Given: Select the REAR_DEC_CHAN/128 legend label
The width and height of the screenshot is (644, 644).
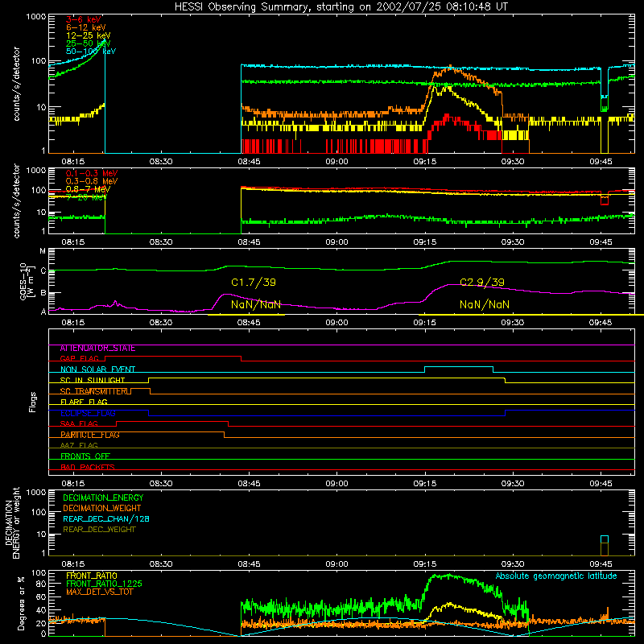Looking at the screenshot, I should 106,519.
